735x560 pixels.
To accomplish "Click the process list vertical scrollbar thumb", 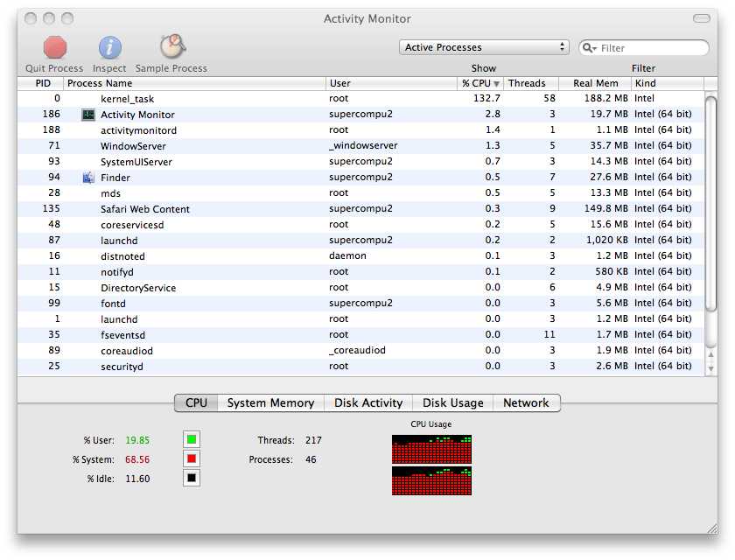I will (710, 204).
